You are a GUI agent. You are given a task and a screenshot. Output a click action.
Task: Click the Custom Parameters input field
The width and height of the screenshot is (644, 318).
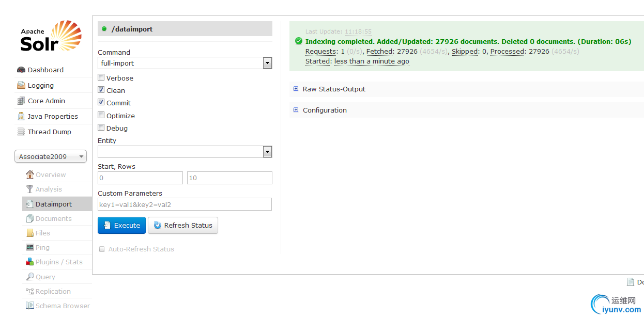185,204
